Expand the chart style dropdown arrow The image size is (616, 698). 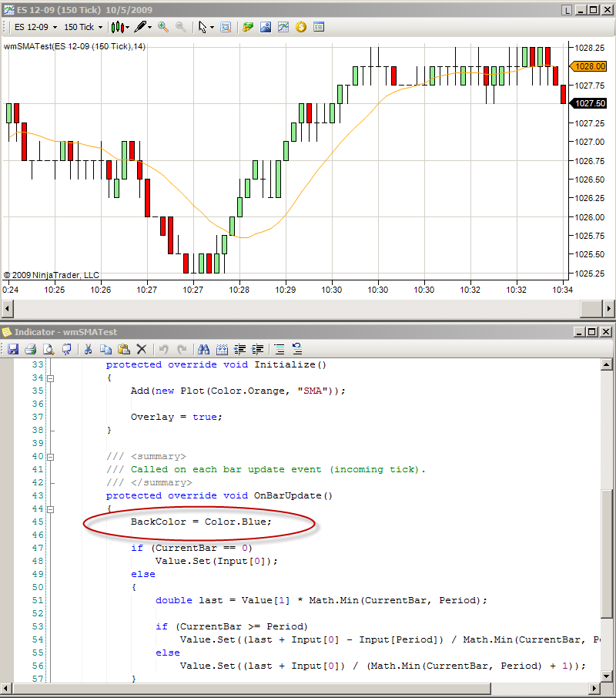[x=128, y=28]
